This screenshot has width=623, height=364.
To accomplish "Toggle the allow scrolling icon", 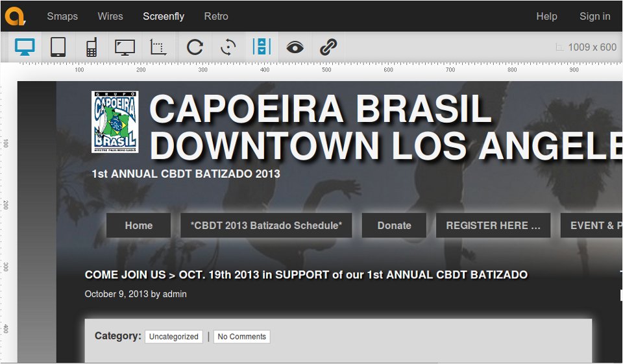I will pos(262,47).
